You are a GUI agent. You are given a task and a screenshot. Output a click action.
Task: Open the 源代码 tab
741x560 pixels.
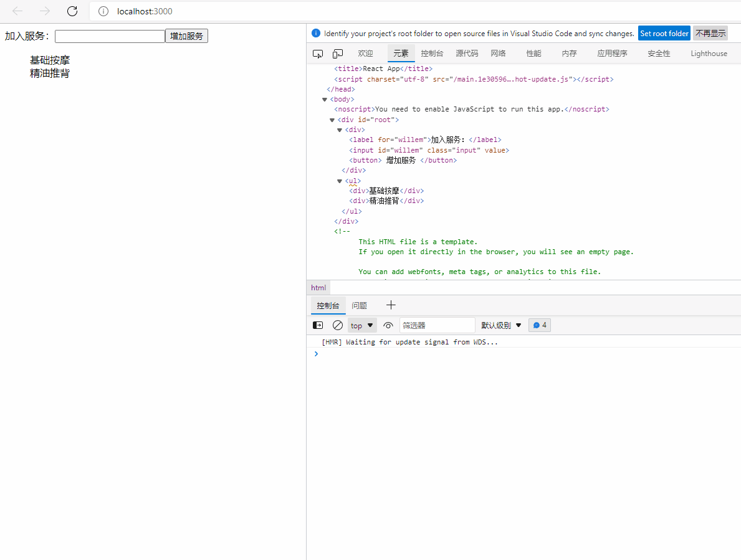pyautogui.click(x=467, y=54)
